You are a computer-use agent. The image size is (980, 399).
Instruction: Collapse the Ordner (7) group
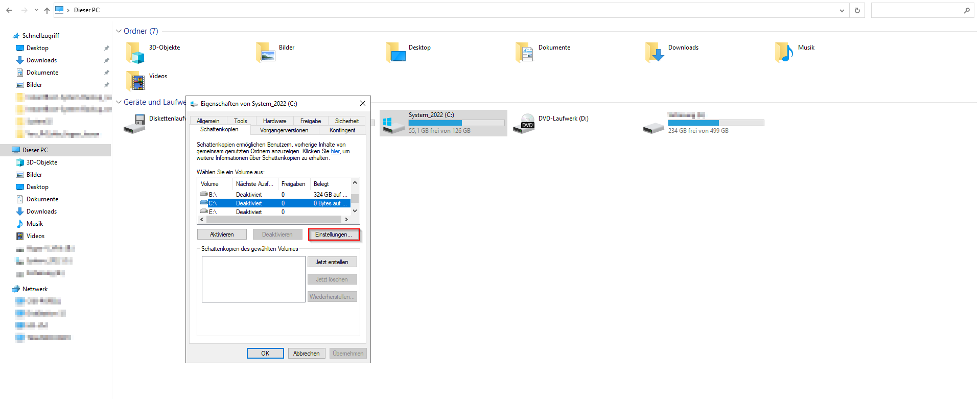[119, 31]
